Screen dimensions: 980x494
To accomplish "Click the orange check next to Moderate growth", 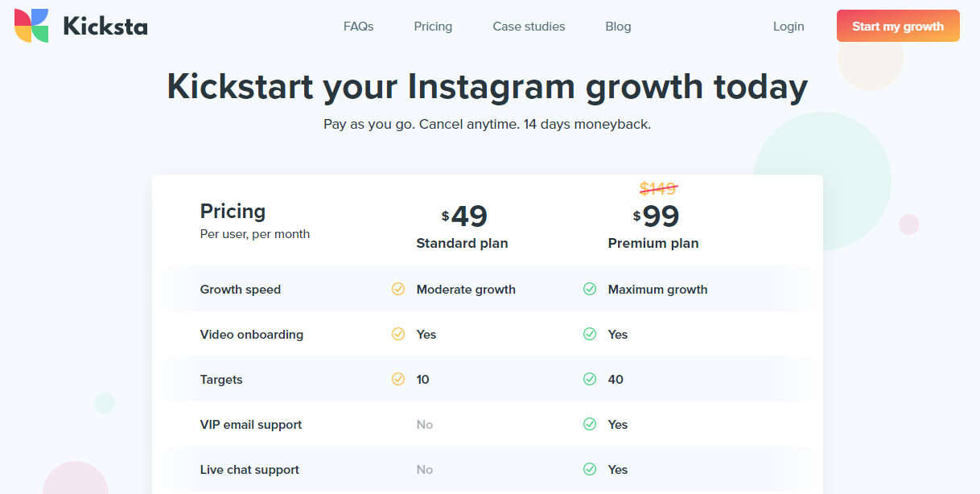I will coord(398,289).
